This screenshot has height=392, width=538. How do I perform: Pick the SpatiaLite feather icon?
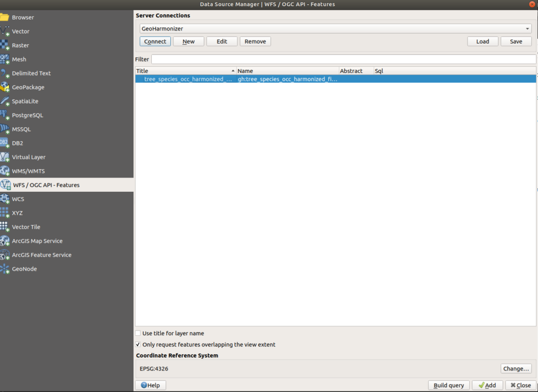coord(4,101)
